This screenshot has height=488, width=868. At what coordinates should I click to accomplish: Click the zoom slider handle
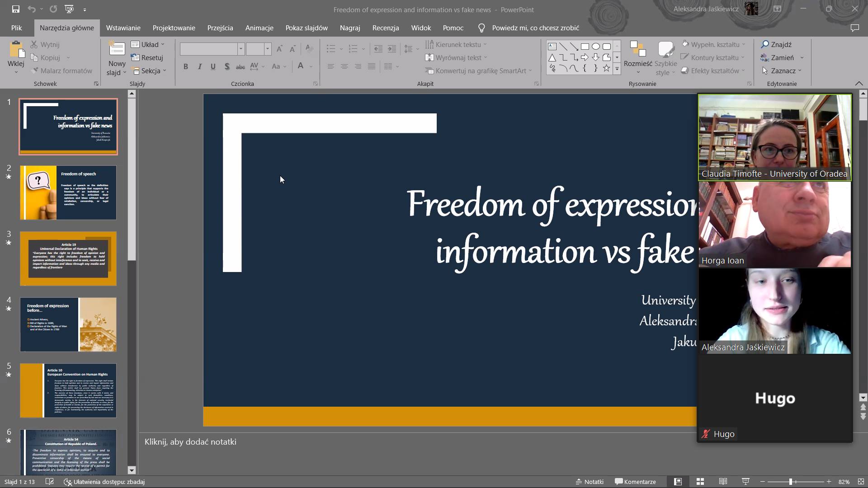[x=791, y=482]
